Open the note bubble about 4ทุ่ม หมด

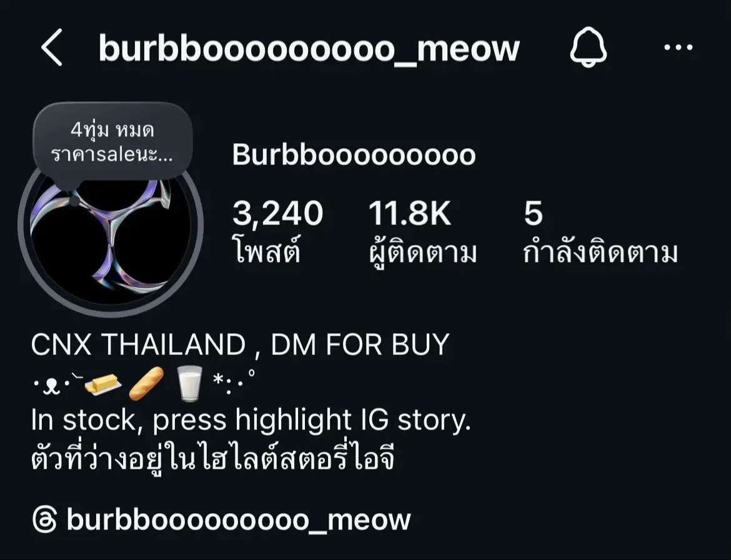tap(113, 142)
